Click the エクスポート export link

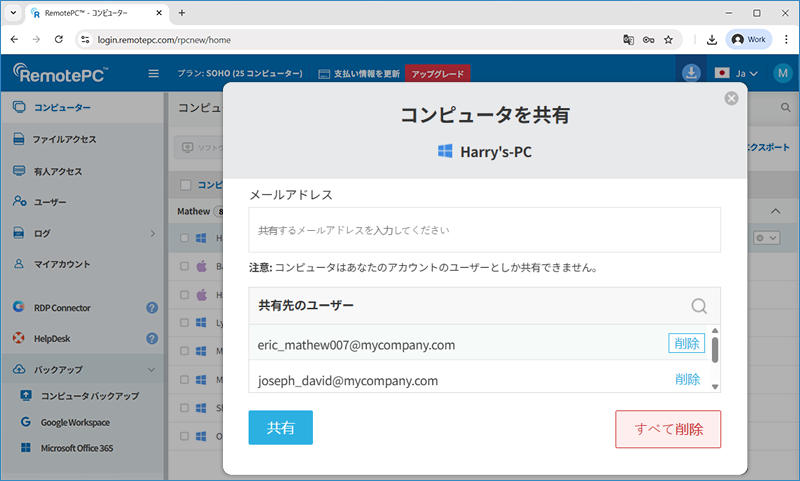pyautogui.click(x=768, y=147)
